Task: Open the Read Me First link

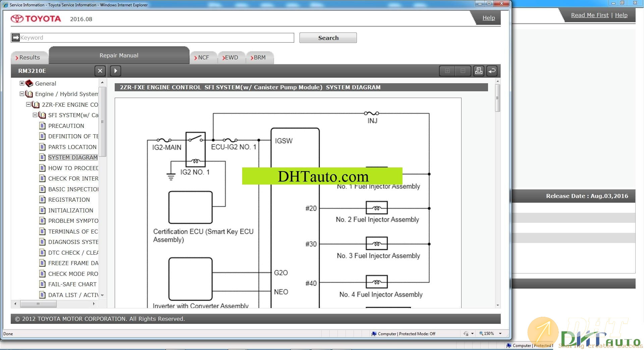Action: click(589, 15)
